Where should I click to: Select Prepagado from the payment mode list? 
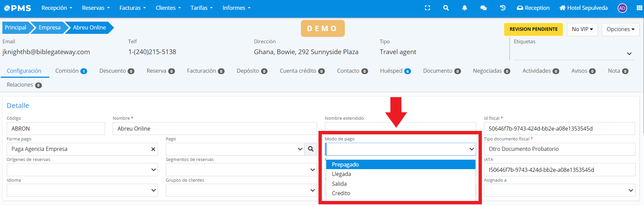point(345,164)
